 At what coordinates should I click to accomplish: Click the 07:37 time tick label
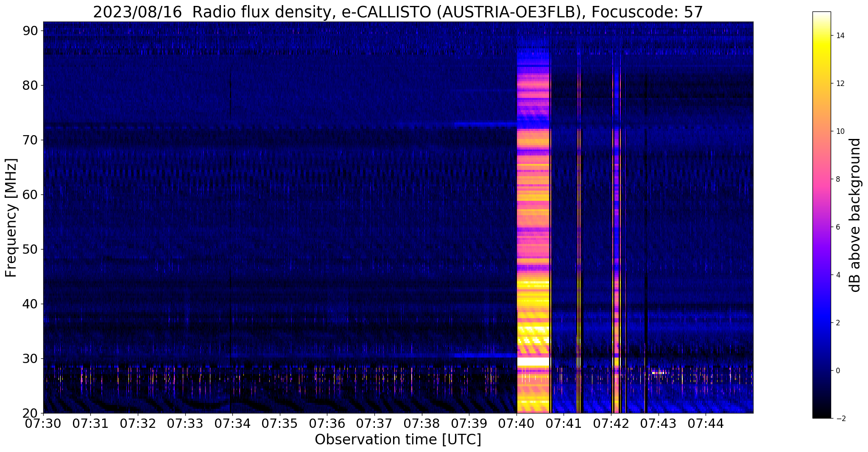tap(374, 423)
